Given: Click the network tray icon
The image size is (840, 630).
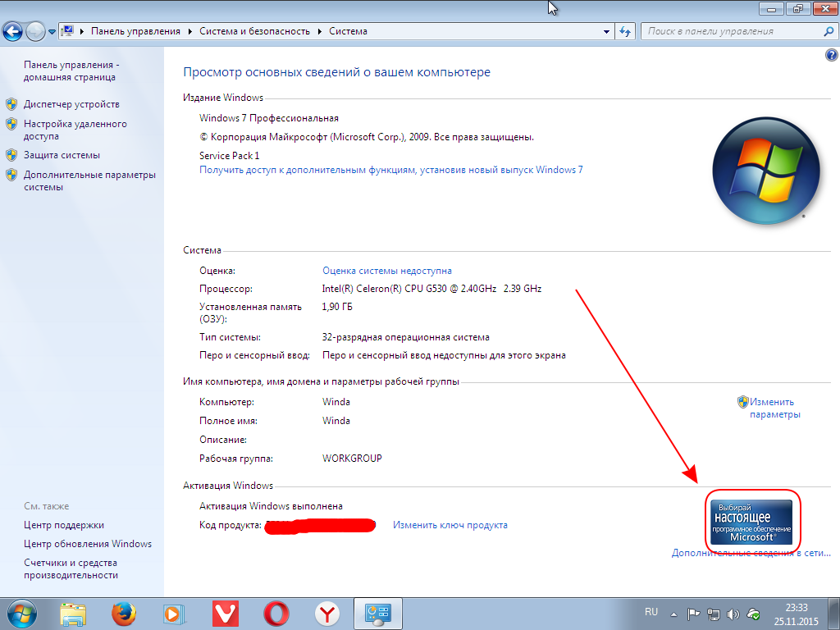Looking at the screenshot, I should 713,614.
